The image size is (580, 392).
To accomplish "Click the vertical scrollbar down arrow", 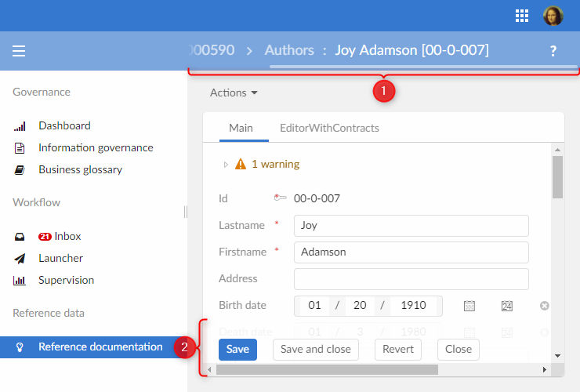I will 557,356.
